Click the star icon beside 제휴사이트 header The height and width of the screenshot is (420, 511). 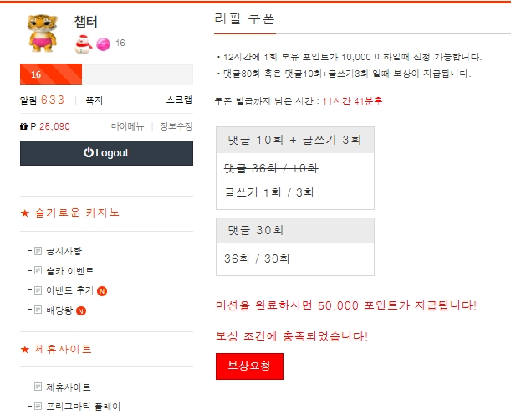24,350
